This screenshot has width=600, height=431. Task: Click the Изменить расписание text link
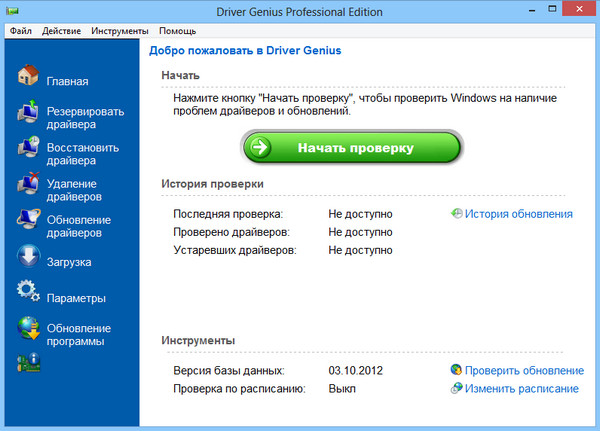521,388
